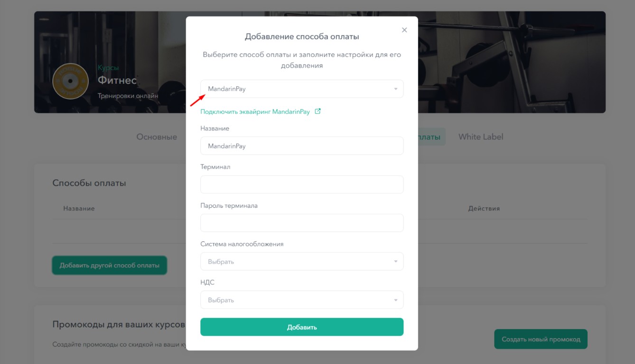Screen dimensions: 635x364
Task: Click the Добавить button
Action: point(302,327)
